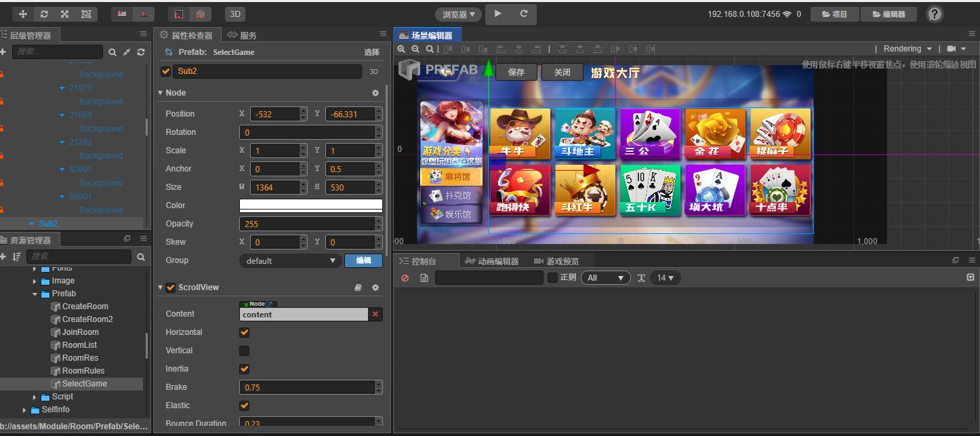Screen dimensions: 980x436
Task: Switch to the 服务 tab
Action: (x=243, y=35)
